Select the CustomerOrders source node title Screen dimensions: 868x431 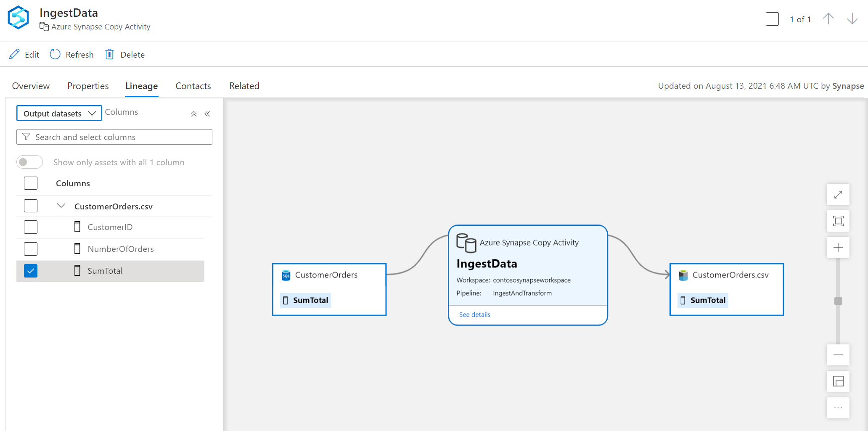tap(326, 275)
